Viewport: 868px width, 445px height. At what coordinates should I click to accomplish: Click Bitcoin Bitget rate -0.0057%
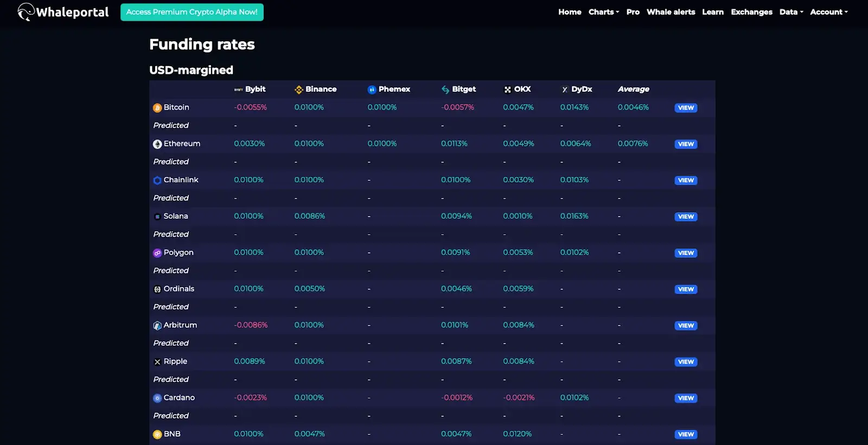pos(457,107)
